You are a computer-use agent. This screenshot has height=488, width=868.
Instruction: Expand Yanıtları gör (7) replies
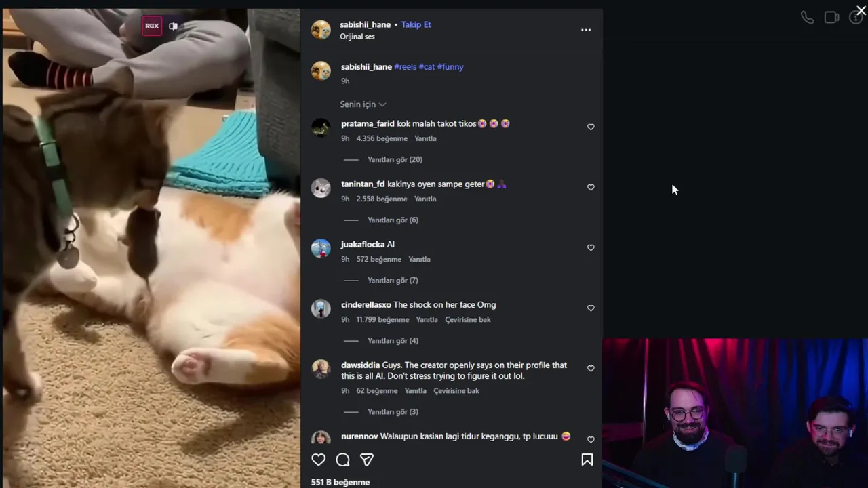point(393,280)
